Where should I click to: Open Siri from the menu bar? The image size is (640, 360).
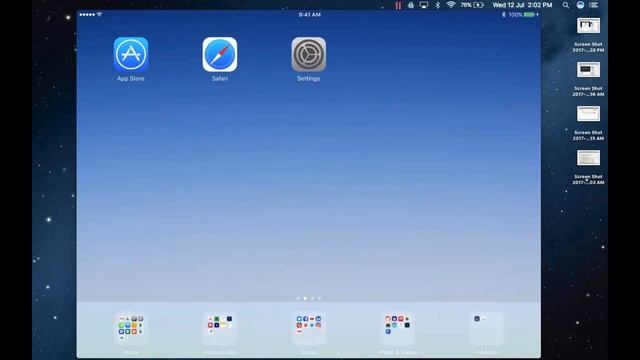click(580, 5)
